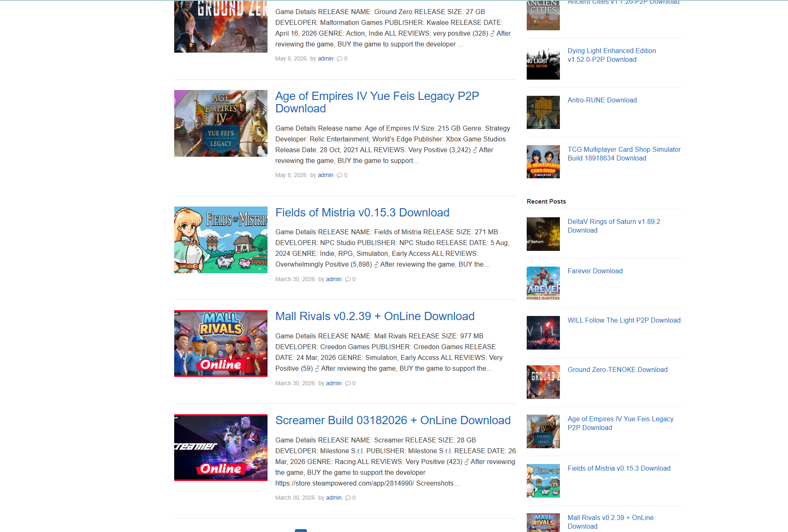This screenshot has width=788, height=532.
Task: Click 'May 8, 2026' date under Ground Zero excerpt
Action: (x=291, y=59)
